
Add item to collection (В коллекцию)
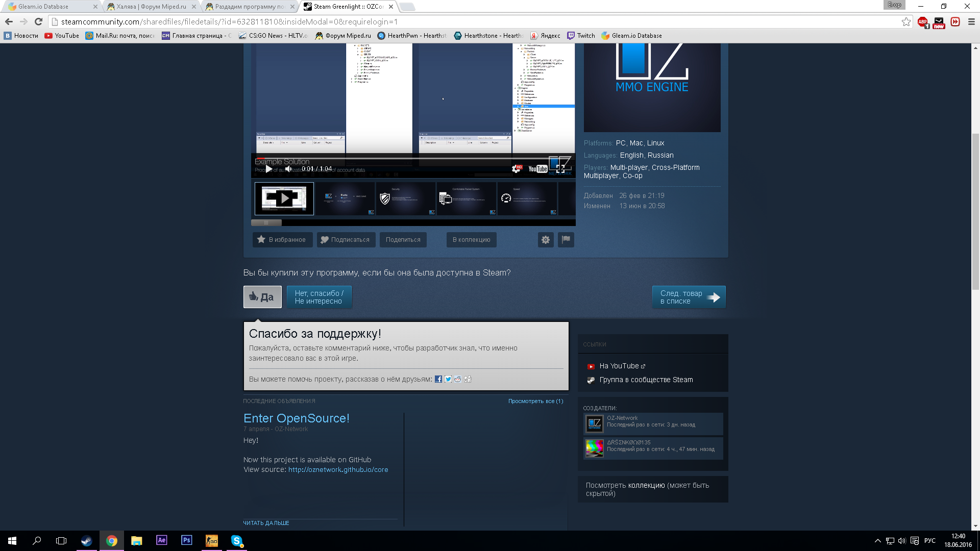(472, 240)
